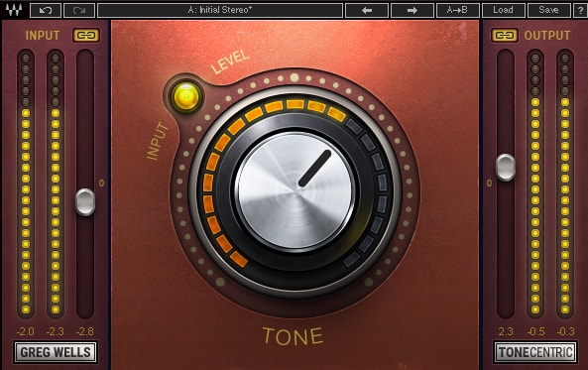The height and width of the screenshot is (370, 588).
Task: Click the input fader handle
Action: [85, 202]
